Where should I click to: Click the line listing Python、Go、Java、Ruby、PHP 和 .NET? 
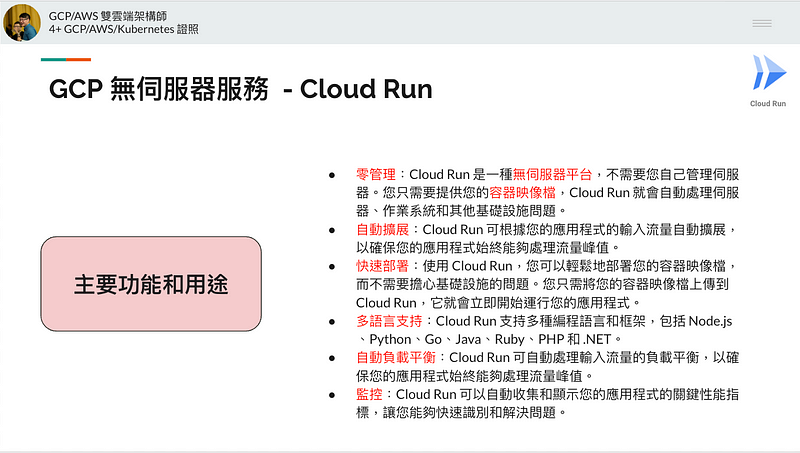pos(489,339)
